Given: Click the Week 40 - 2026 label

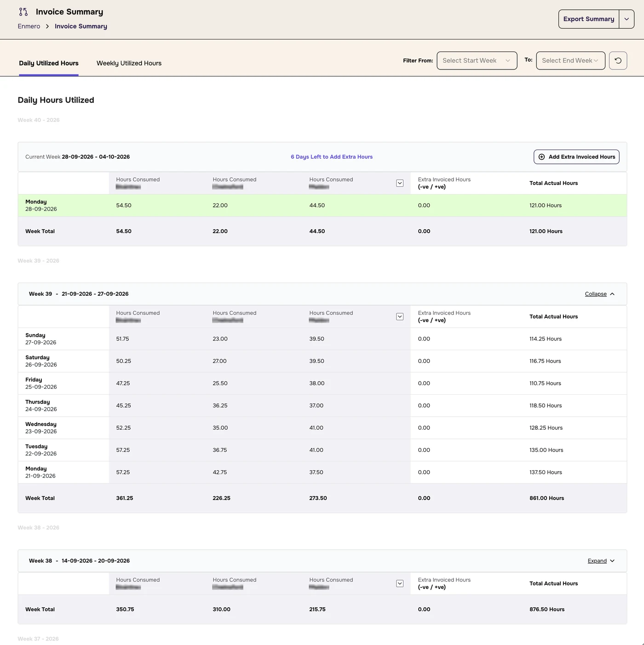Looking at the screenshot, I should coord(39,120).
